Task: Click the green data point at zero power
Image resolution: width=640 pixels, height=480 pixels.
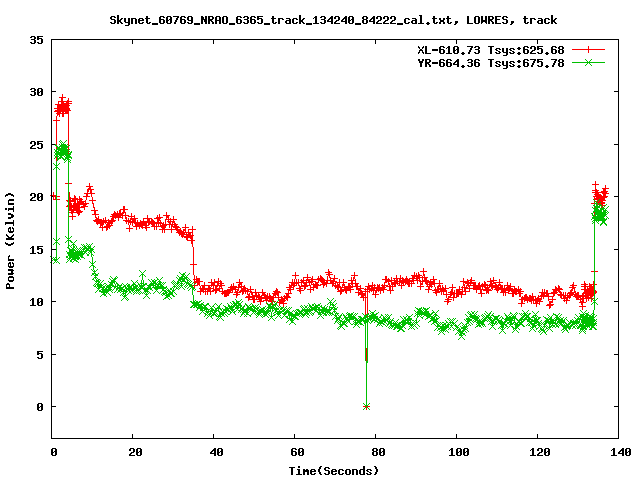Action: [366, 407]
